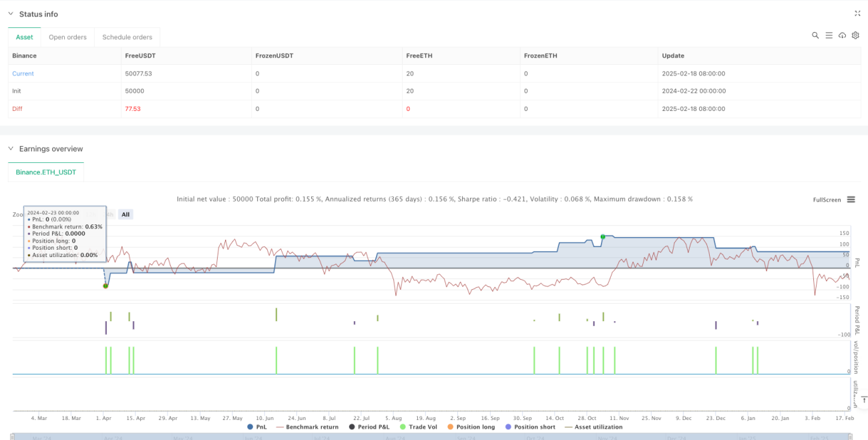The height and width of the screenshot is (440, 868).
Task: Open the Schedule orders tab
Action: click(x=127, y=37)
